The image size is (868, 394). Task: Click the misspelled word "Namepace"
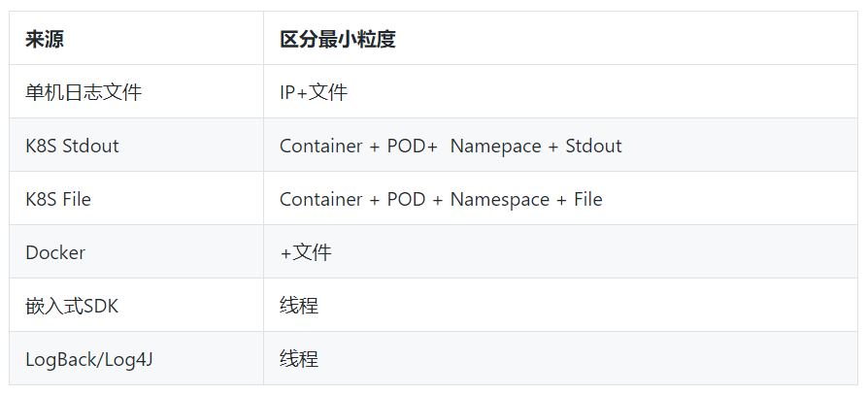click(x=495, y=146)
